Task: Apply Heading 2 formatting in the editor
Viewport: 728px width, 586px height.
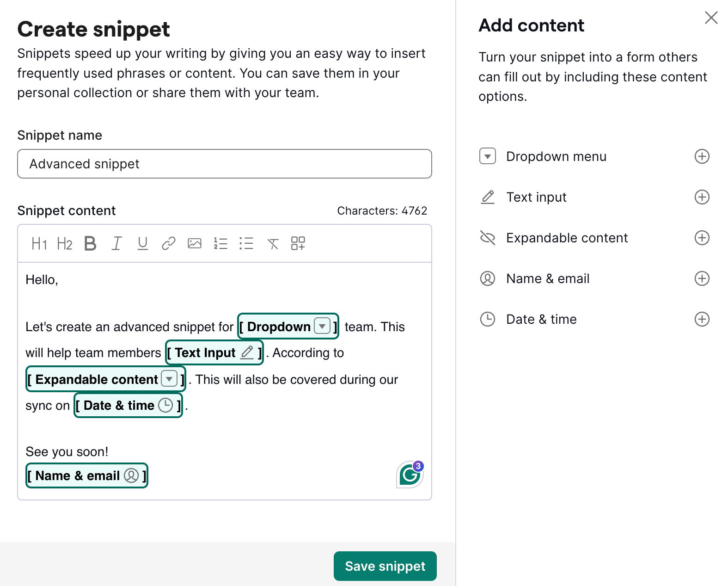Action: tap(64, 244)
